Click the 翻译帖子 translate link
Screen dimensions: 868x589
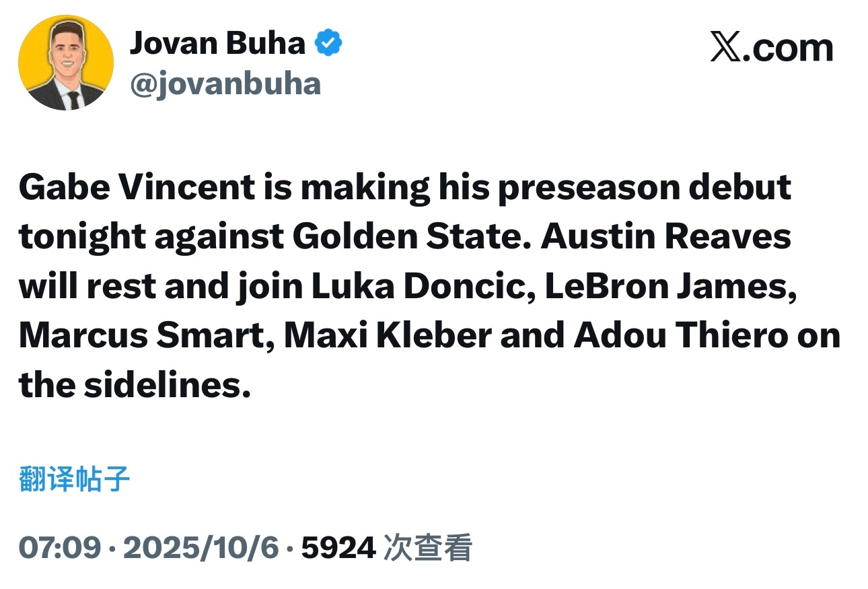pos(74,479)
